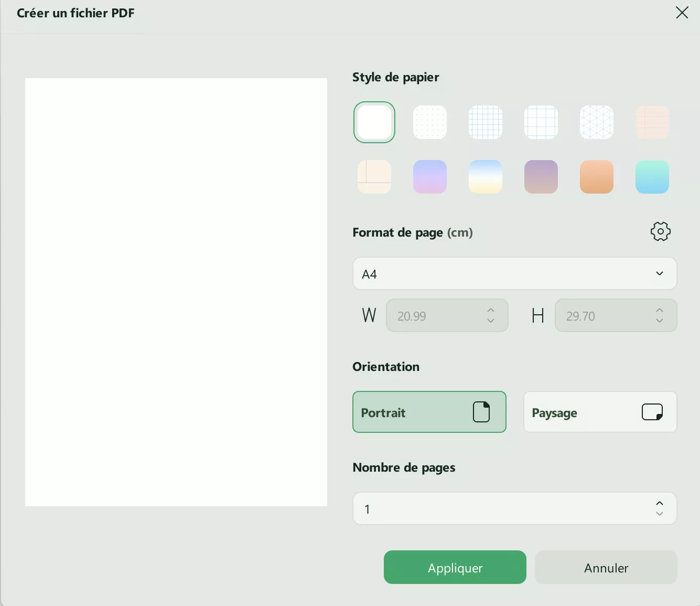Open the page format settings gear
Screen dimensions: 700x606
tap(660, 231)
